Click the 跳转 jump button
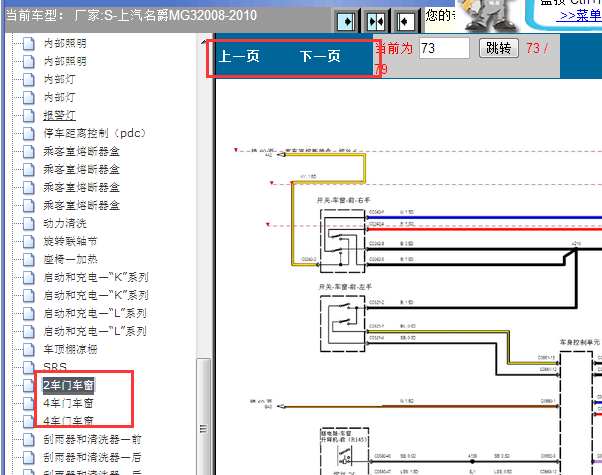This screenshot has height=475, width=602. click(x=499, y=48)
